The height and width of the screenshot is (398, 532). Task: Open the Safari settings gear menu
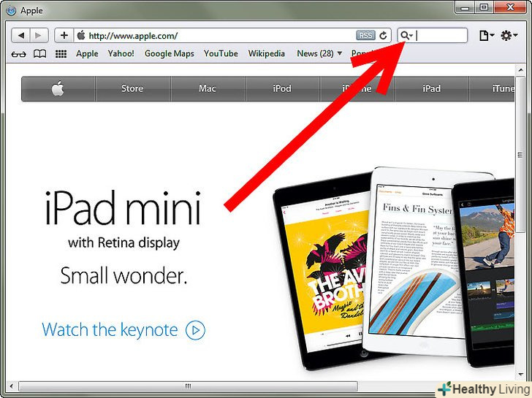pyautogui.click(x=509, y=35)
